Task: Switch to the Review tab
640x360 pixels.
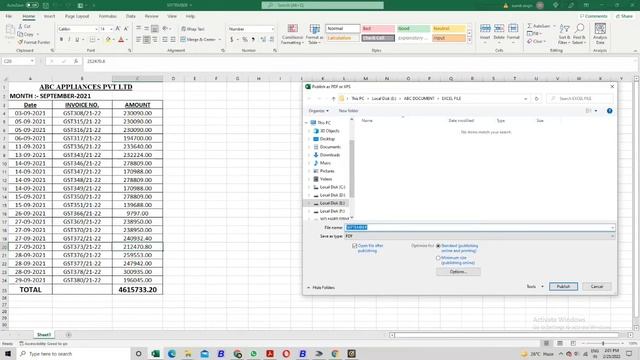Action: click(x=151, y=16)
